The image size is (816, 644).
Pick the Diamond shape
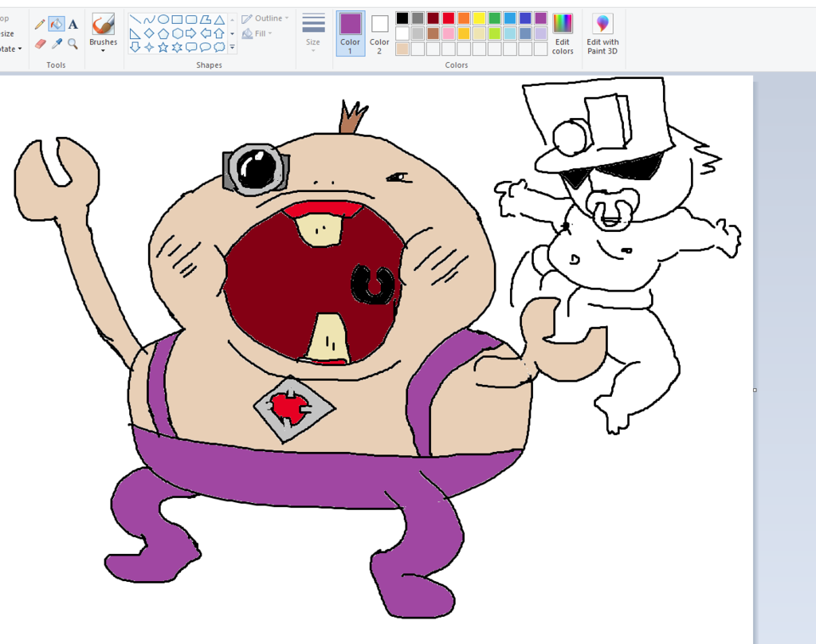pos(149,33)
